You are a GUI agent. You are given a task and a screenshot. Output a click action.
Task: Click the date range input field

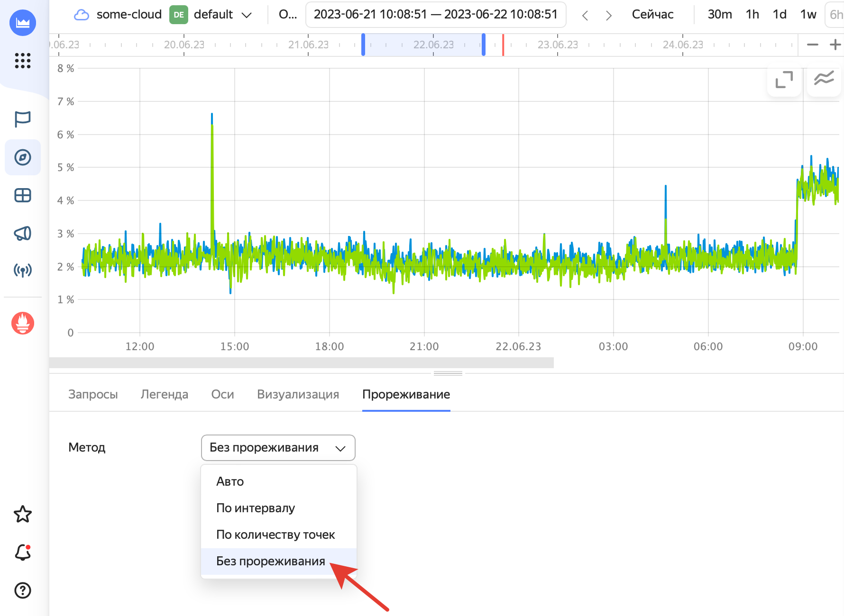coord(435,15)
